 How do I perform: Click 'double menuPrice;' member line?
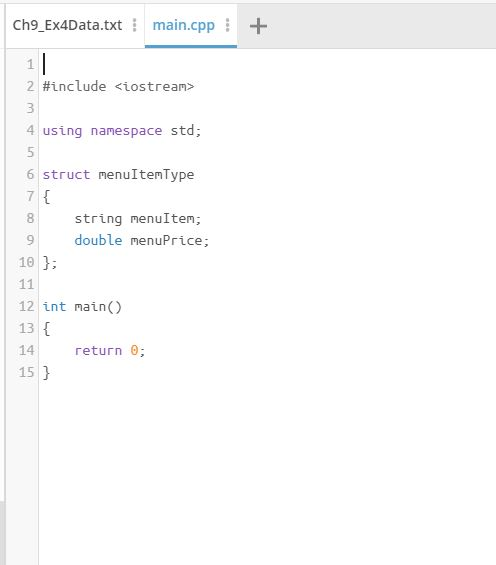pyautogui.click(x=142, y=240)
